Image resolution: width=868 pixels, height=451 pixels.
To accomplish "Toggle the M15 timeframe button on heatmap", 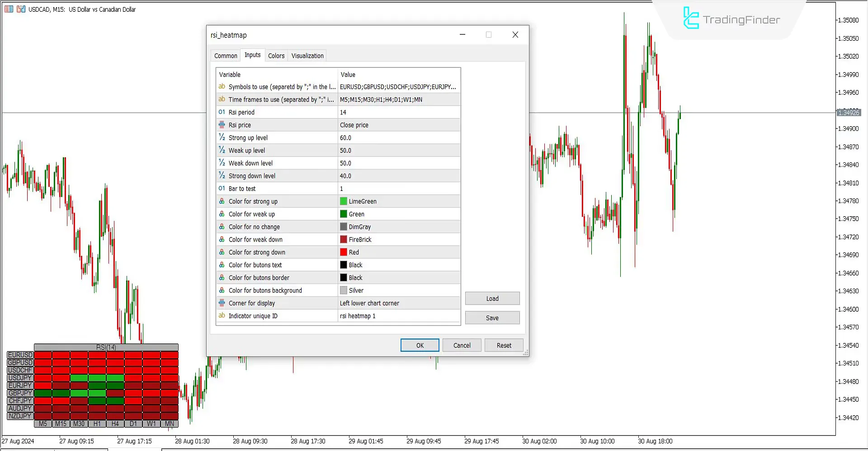I will click(61, 424).
